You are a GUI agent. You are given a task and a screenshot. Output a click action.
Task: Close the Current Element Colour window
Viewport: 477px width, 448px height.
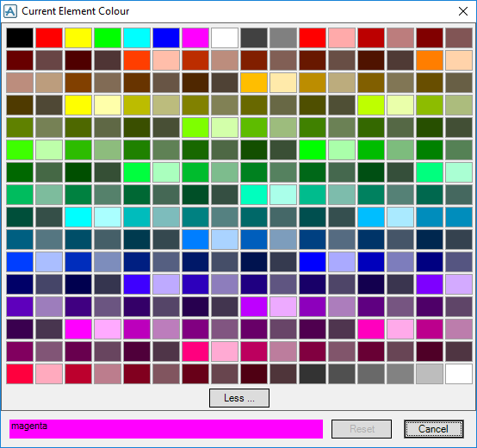pyautogui.click(x=463, y=11)
